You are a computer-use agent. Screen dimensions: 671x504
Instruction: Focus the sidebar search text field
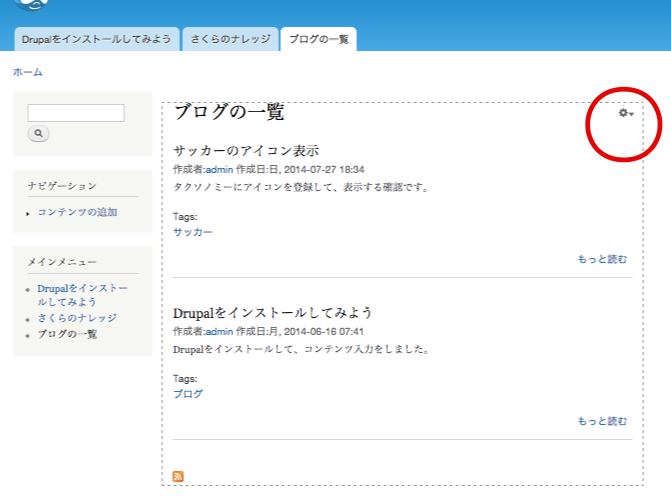76,113
